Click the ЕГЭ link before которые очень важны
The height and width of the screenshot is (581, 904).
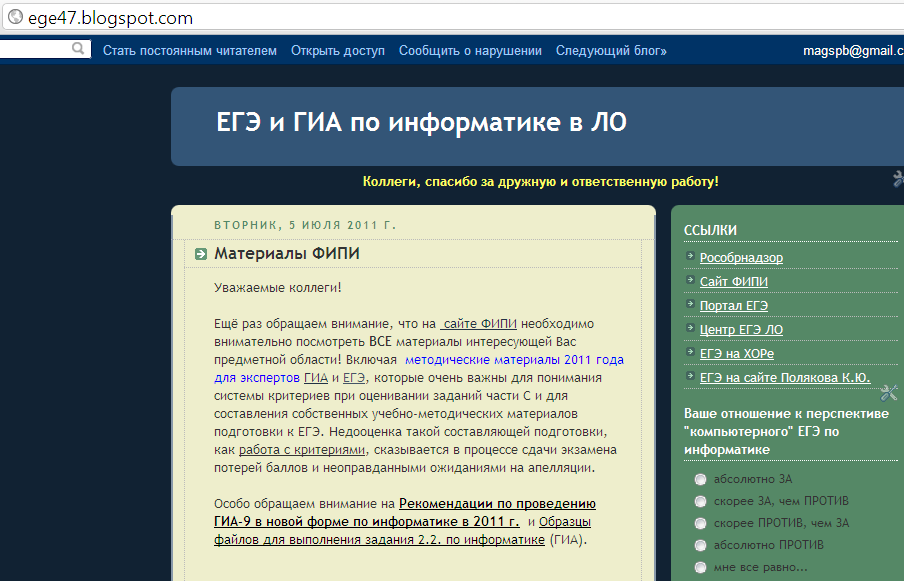click(354, 378)
